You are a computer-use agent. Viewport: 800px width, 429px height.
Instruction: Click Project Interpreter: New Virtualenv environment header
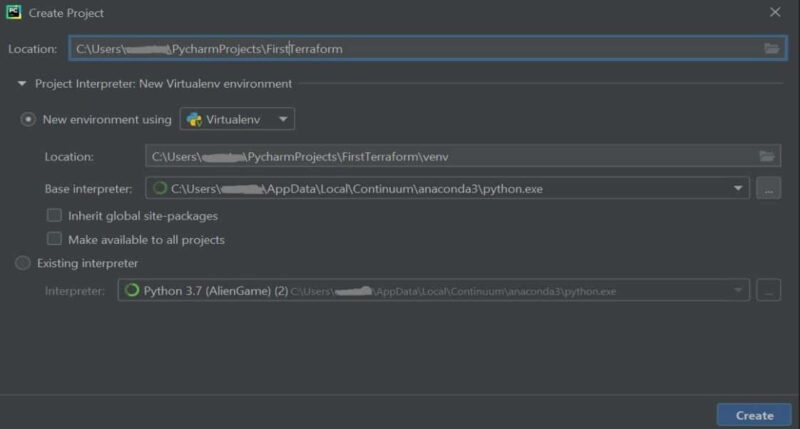click(x=163, y=84)
